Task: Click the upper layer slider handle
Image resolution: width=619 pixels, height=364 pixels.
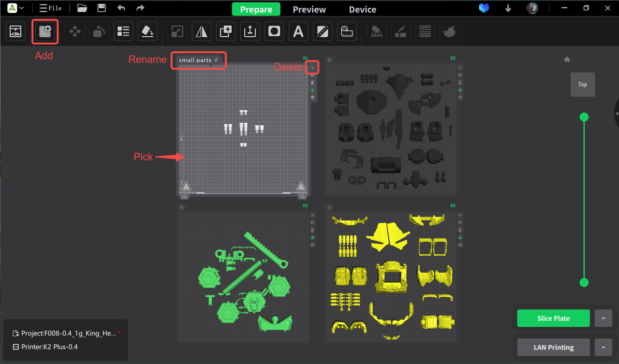Action: (584, 117)
